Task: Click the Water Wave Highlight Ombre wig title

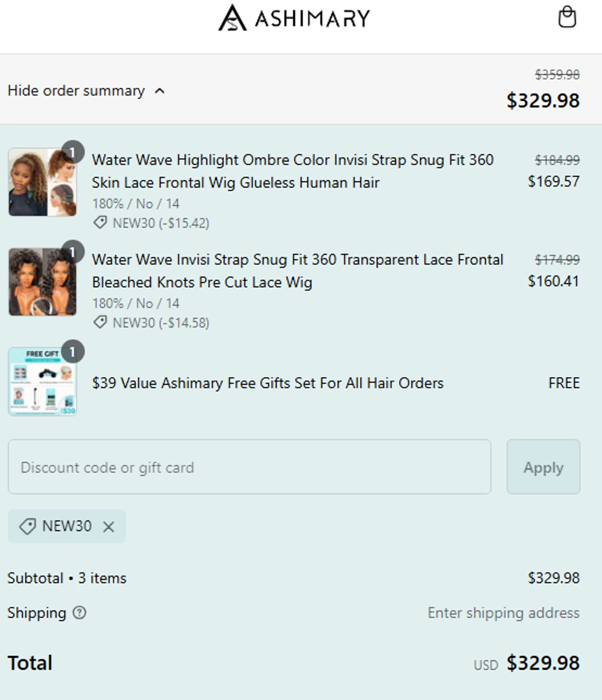Action: point(292,171)
